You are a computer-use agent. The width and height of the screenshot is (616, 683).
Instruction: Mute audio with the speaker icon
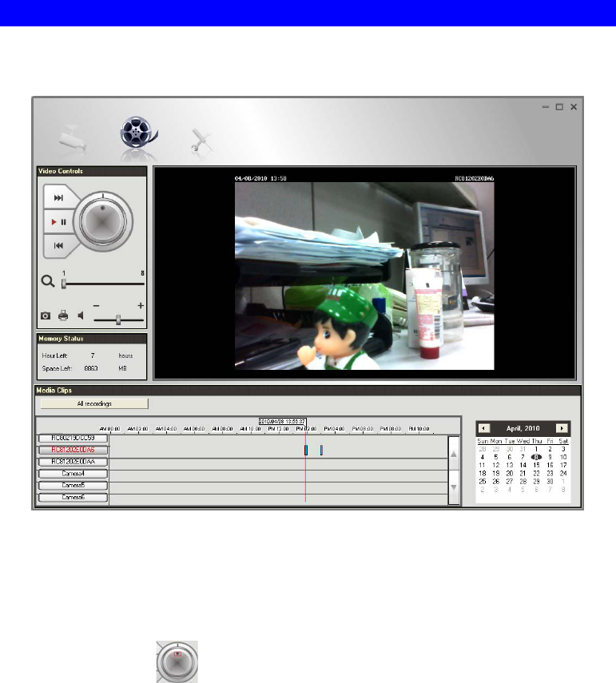click(81, 315)
